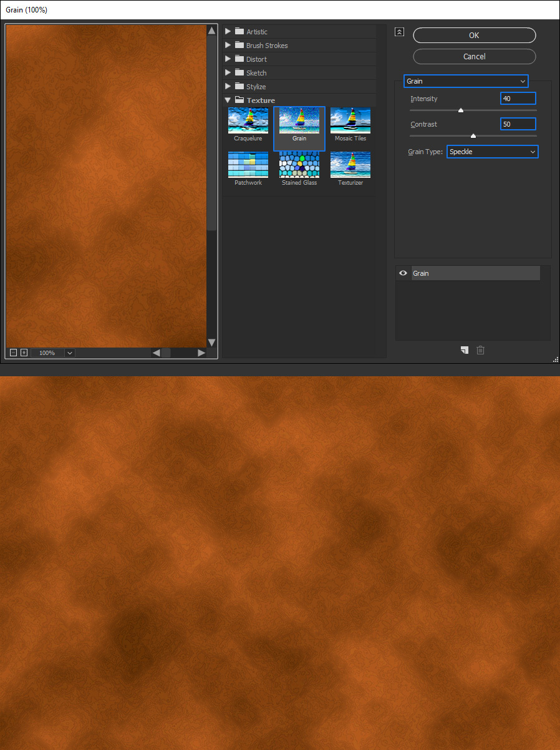The width and height of the screenshot is (560, 750).
Task: Expand the Sketch filter folder
Action: click(228, 72)
